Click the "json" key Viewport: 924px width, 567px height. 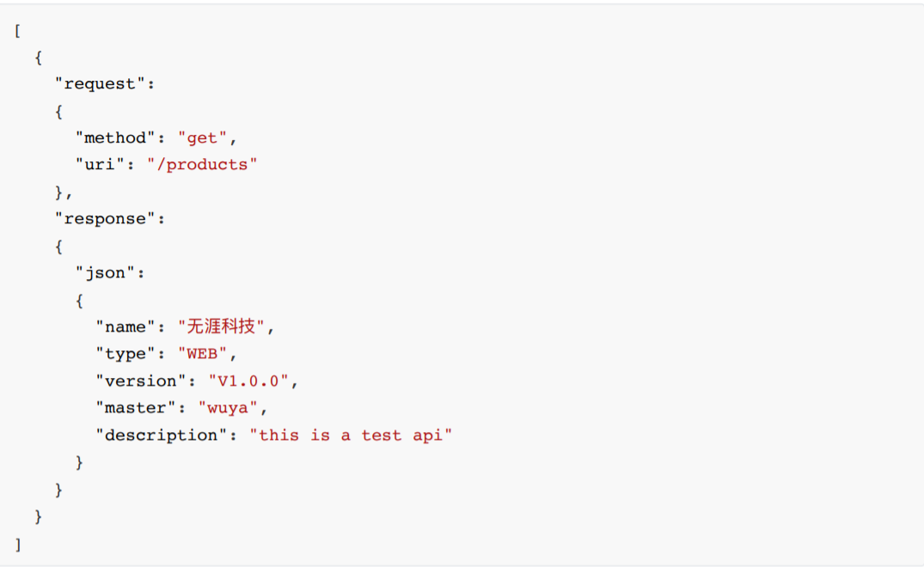click(x=105, y=273)
